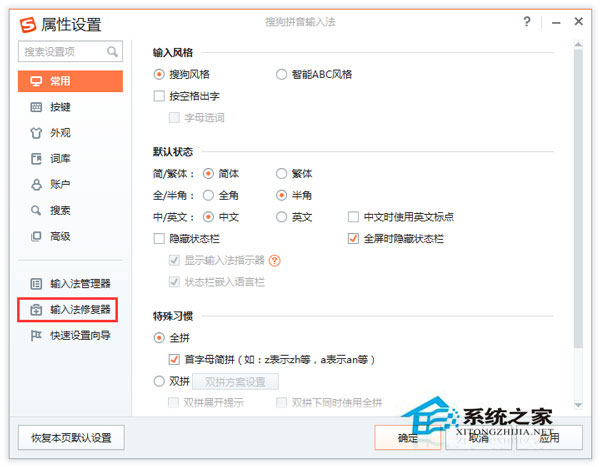Click the 双拼方案设置 button
Image resolution: width=600 pixels, height=467 pixels.
coord(235,382)
